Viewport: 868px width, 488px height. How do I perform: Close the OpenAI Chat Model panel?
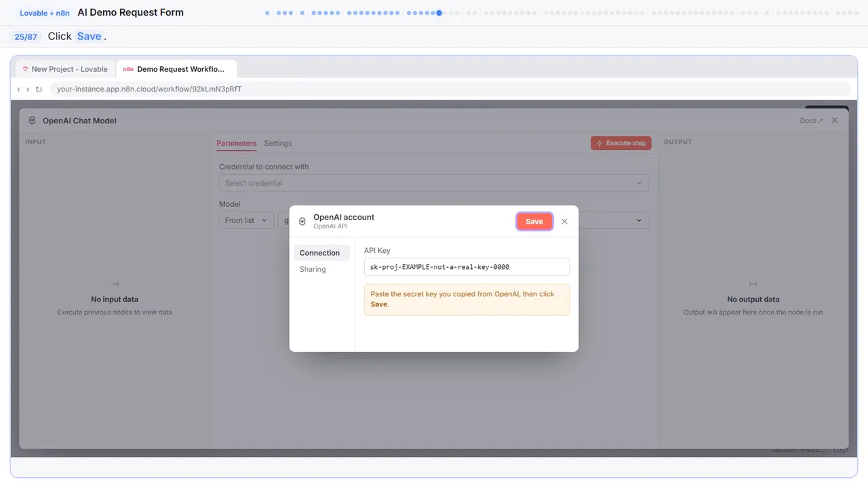click(835, 120)
